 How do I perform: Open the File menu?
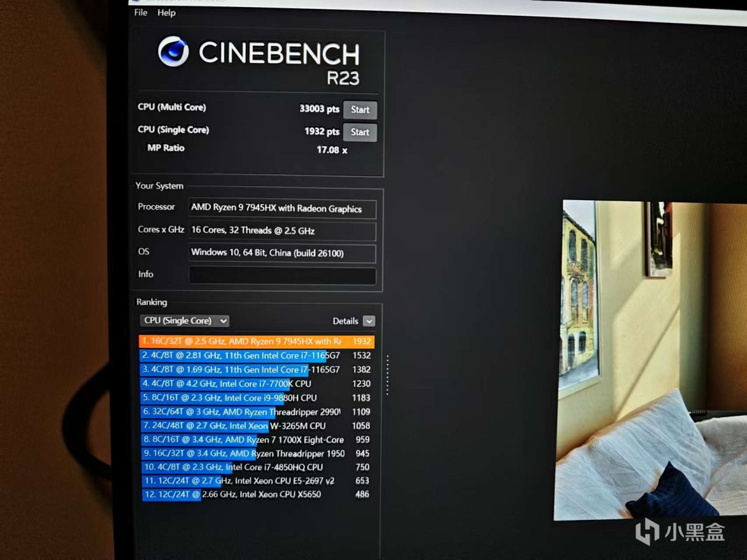coord(141,12)
